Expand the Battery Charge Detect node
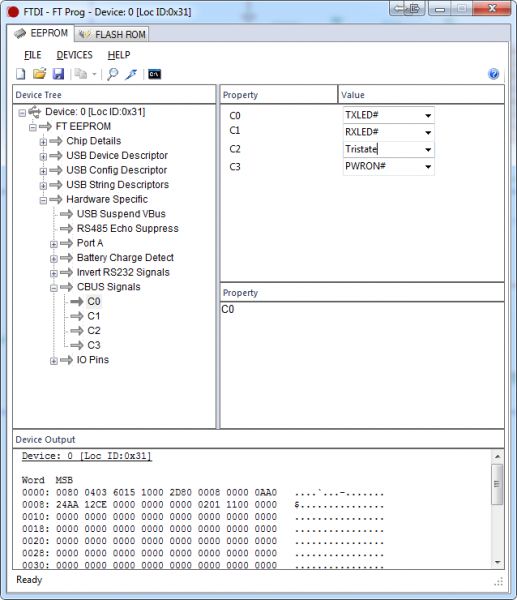This screenshot has height=600, width=517. click(54, 258)
